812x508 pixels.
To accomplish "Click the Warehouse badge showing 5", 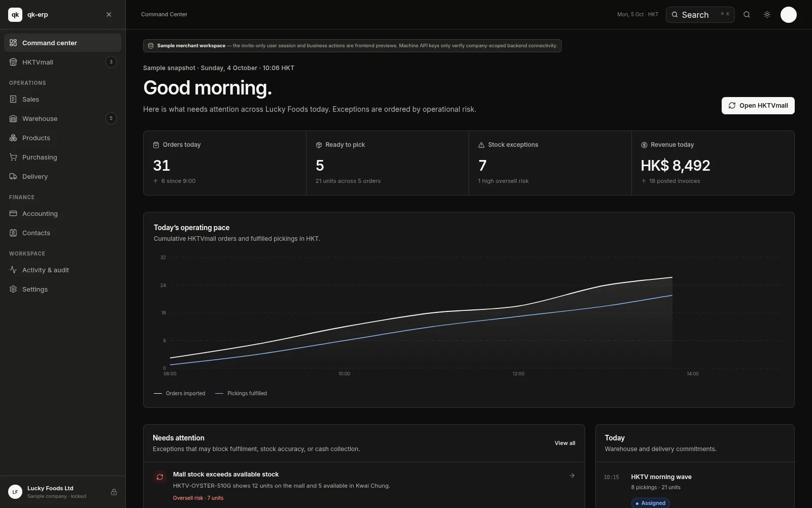I will [111, 118].
